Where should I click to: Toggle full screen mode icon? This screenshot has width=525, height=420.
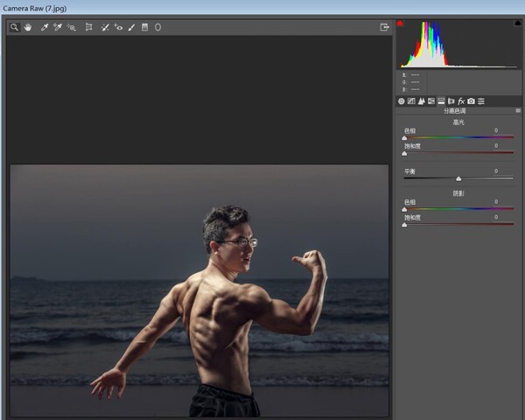point(384,27)
